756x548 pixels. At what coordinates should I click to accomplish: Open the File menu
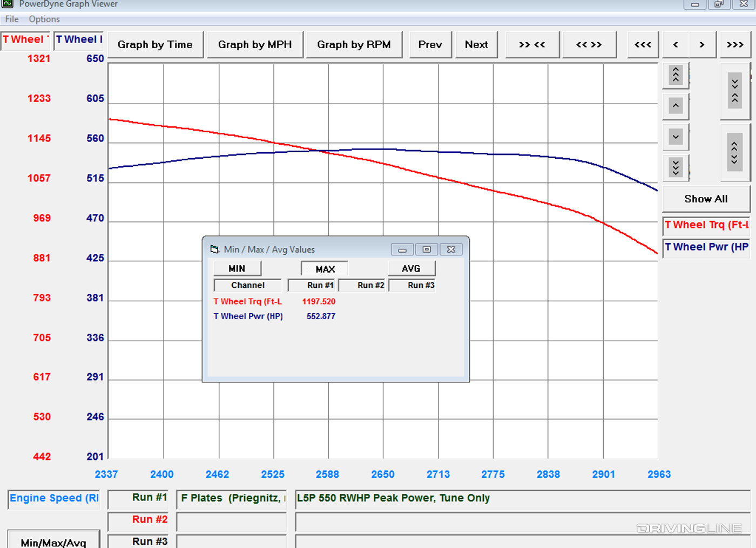coord(11,19)
